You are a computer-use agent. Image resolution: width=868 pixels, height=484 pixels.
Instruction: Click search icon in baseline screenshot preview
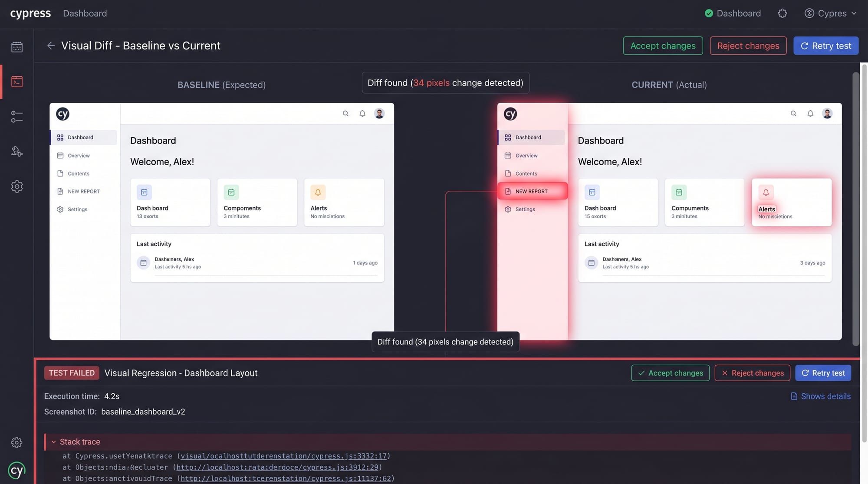(x=345, y=114)
